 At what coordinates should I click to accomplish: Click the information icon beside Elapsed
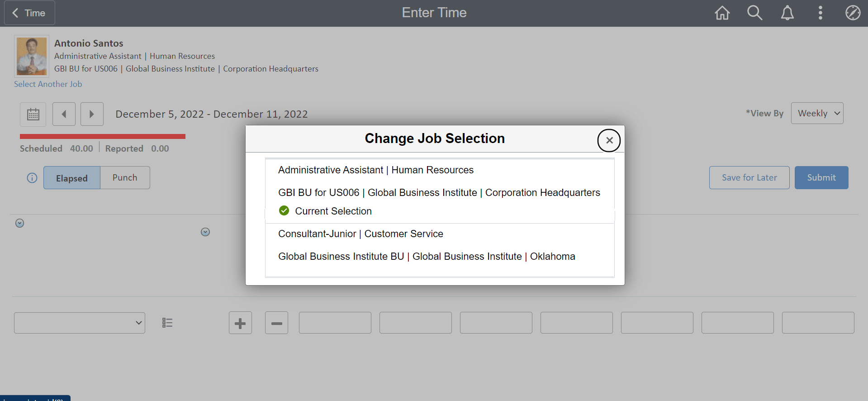(x=32, y=178)
